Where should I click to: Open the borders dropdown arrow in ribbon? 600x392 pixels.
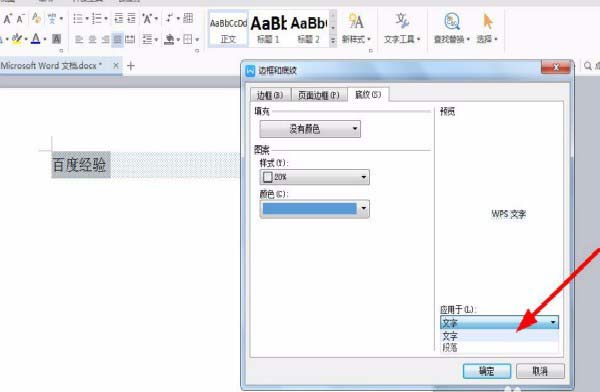[x=197, y=39]
